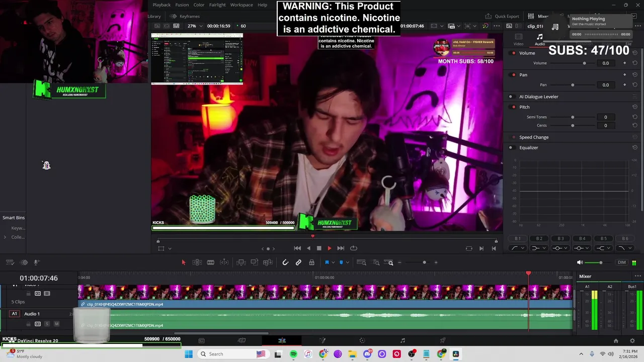Open DaVinci Resolve icon in taskbar

coord(456,354)
